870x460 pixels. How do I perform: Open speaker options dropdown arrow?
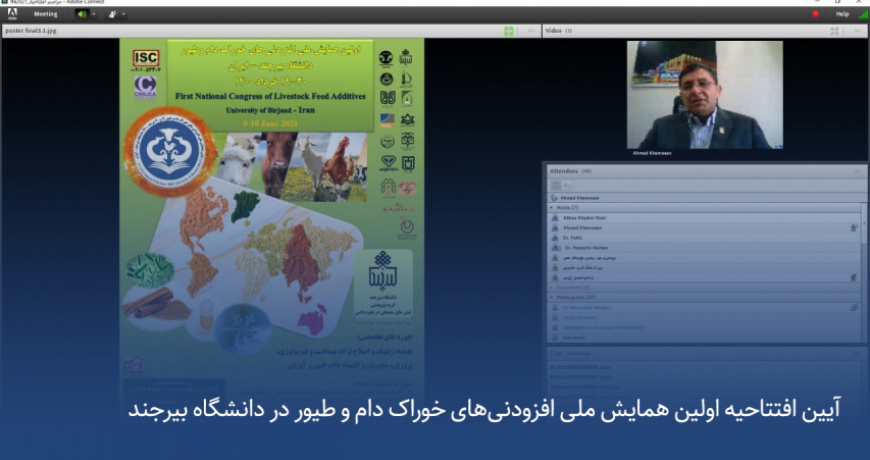pos(94,14)
